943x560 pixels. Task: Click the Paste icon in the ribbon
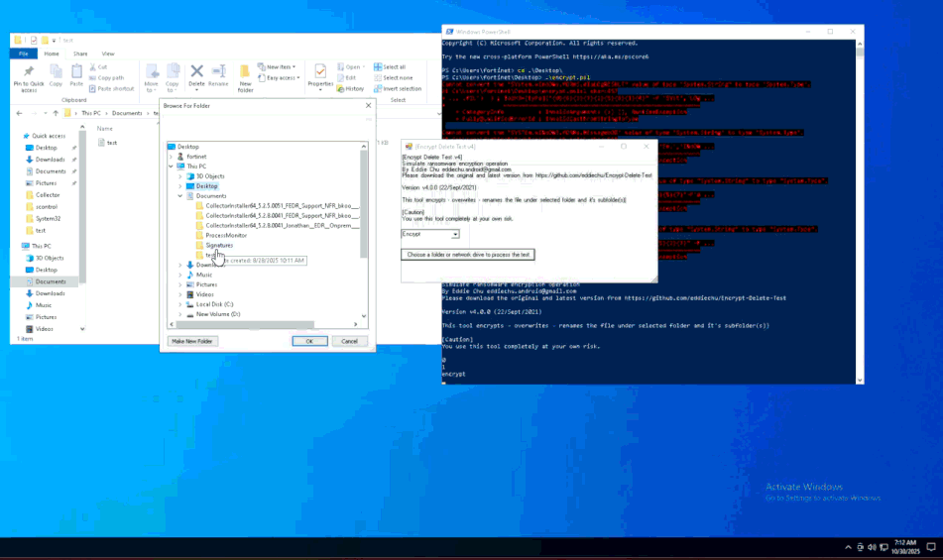pyautogui.click(x=76, y=76)
